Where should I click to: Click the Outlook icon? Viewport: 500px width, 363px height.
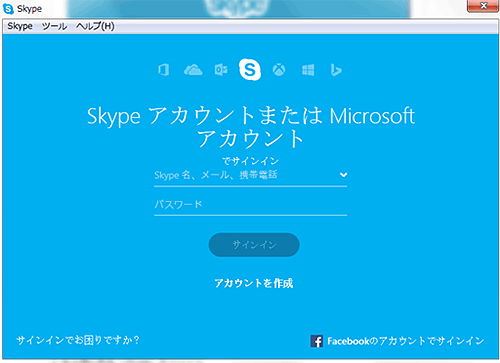click(x=221, y=70)
